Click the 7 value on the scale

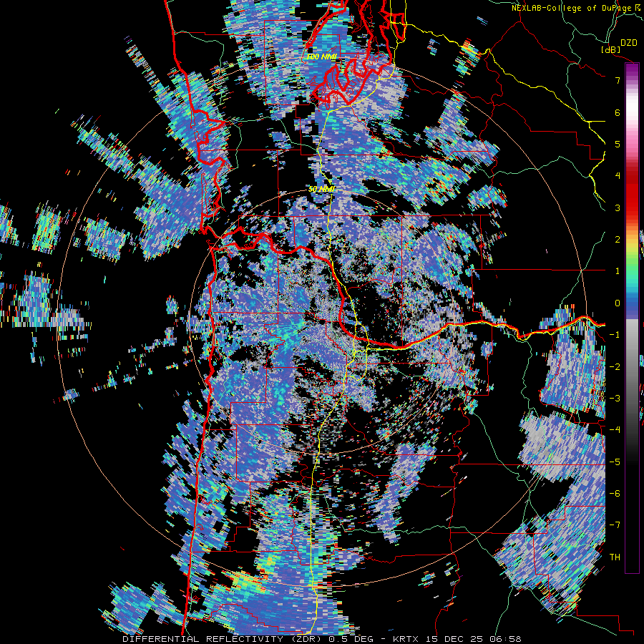point(618,80)
